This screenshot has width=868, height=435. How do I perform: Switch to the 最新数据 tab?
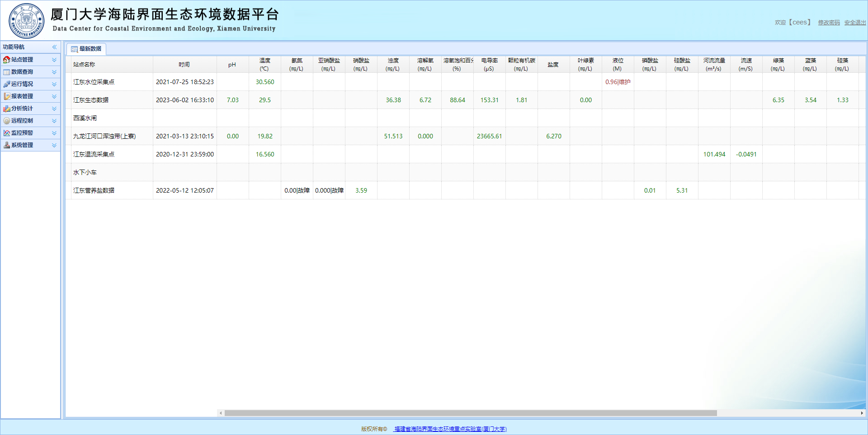86,49
